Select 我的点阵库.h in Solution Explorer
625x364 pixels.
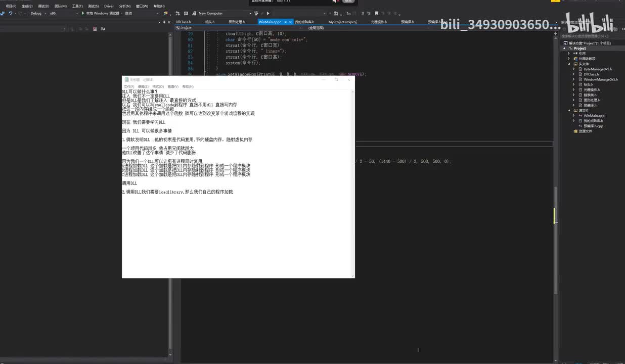point(594,121)
